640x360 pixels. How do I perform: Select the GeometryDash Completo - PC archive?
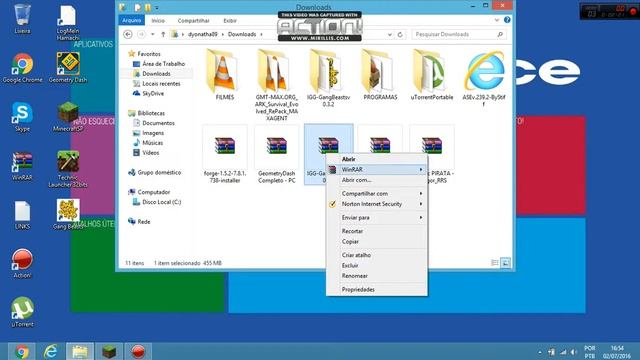point(276,155)
